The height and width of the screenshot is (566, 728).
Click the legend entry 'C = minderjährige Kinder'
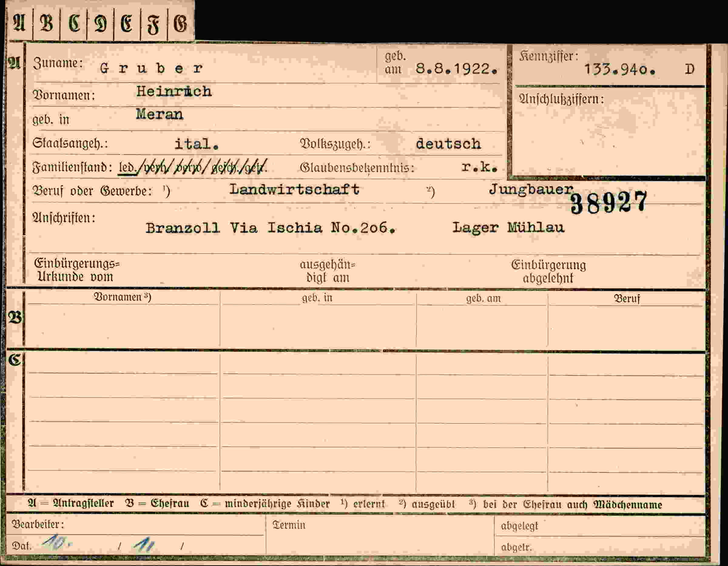[265, 504]
